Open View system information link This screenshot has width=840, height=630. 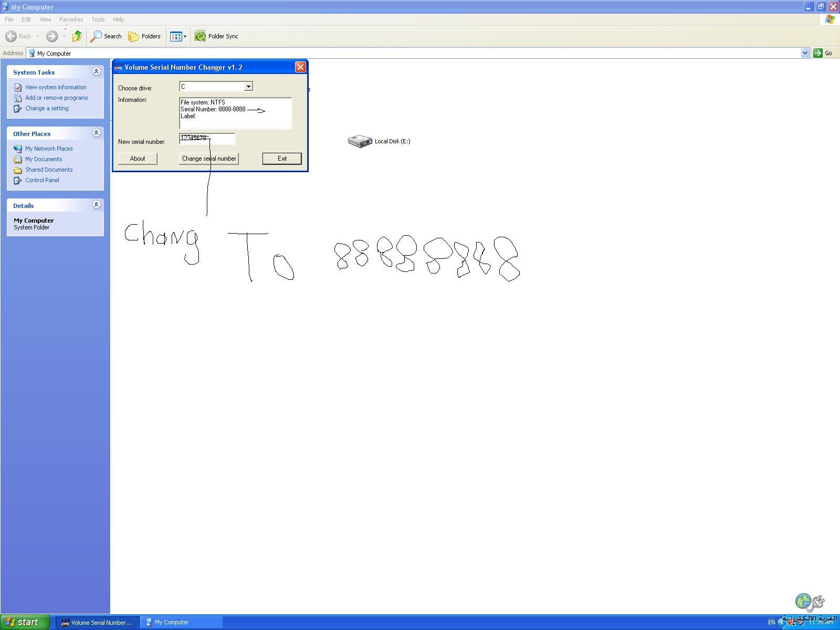[x=56, y=87]
